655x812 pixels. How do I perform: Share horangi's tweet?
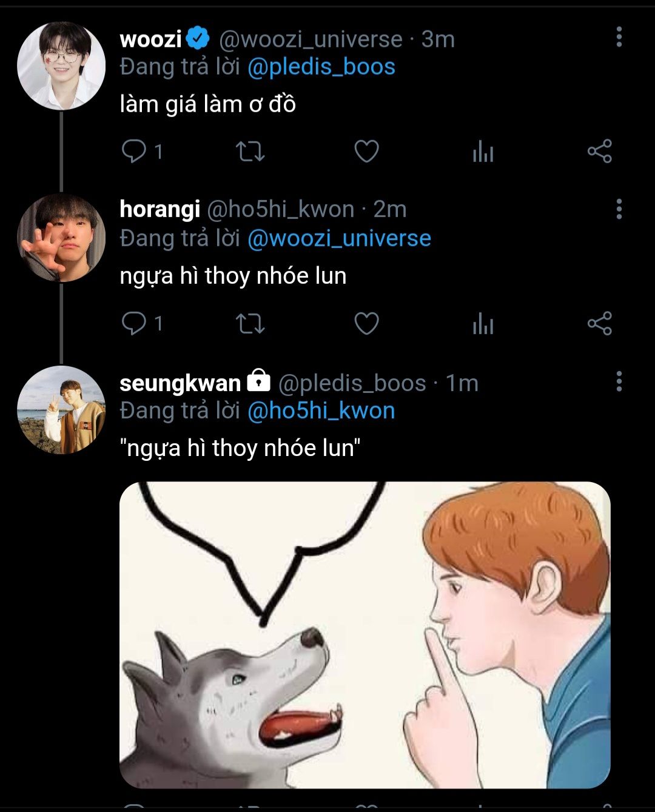pyautogui.click(x=599, y=323)
